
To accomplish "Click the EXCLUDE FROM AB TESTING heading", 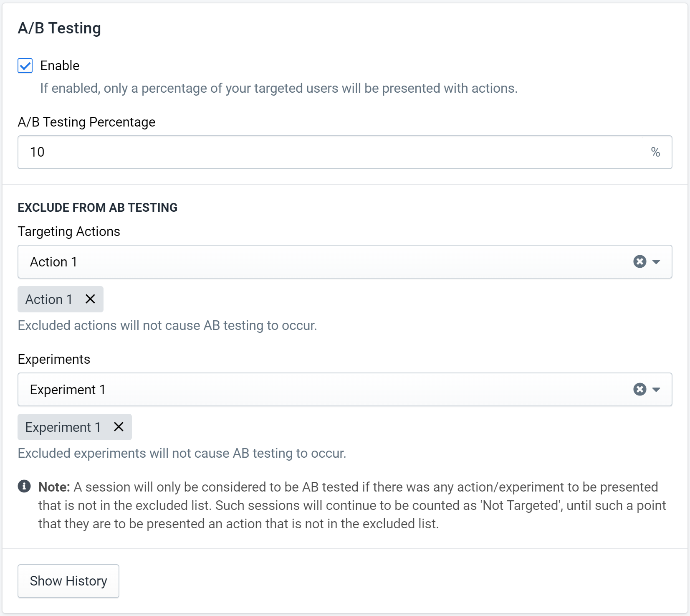I will 98,208.
